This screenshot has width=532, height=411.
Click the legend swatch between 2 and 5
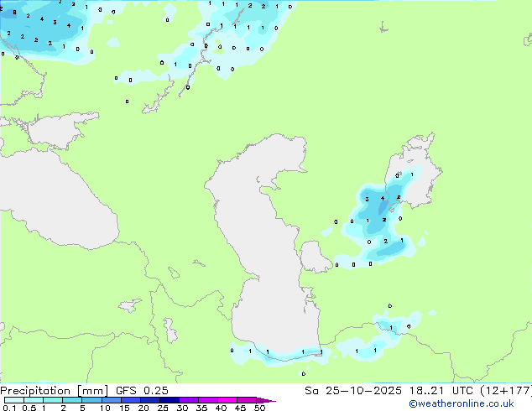[72, 400]
